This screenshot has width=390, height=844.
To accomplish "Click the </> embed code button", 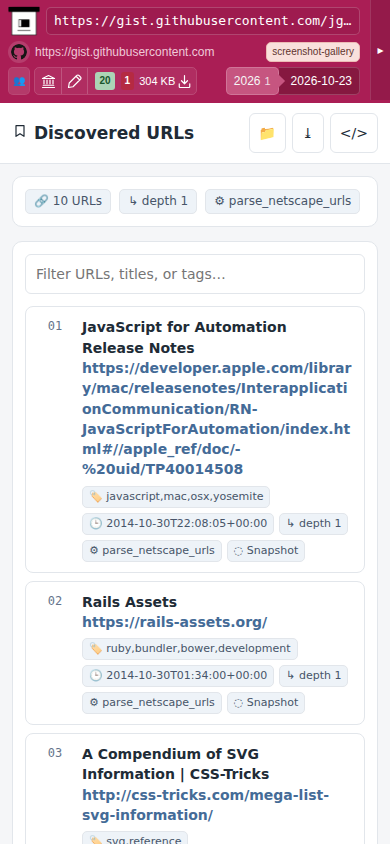I will click(x=354, y=133).
